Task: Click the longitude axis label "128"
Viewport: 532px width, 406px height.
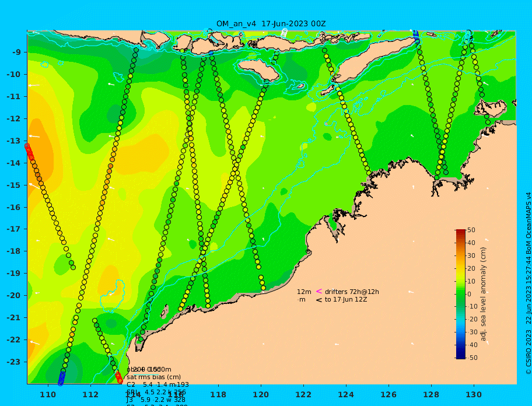Action: (431, 394)
